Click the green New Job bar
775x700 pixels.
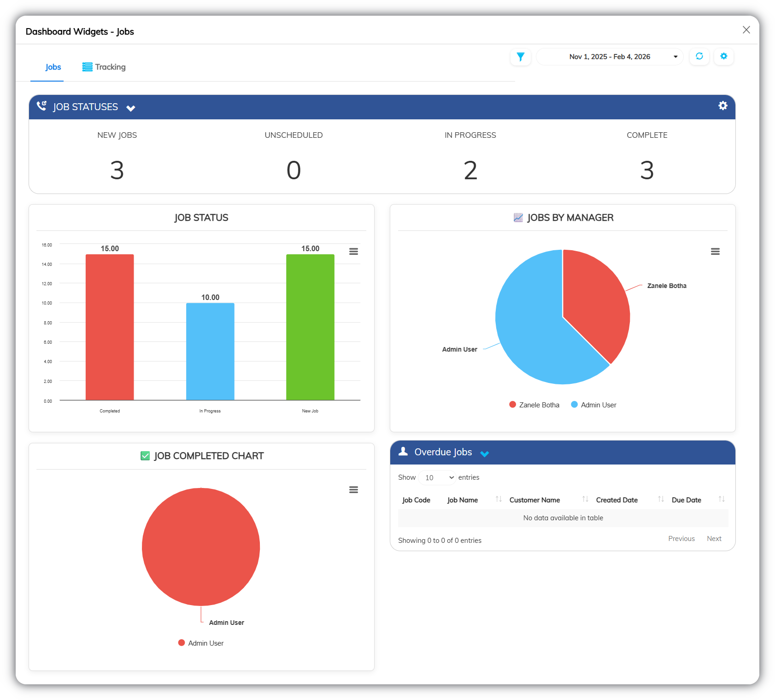[x=310, y=327]
